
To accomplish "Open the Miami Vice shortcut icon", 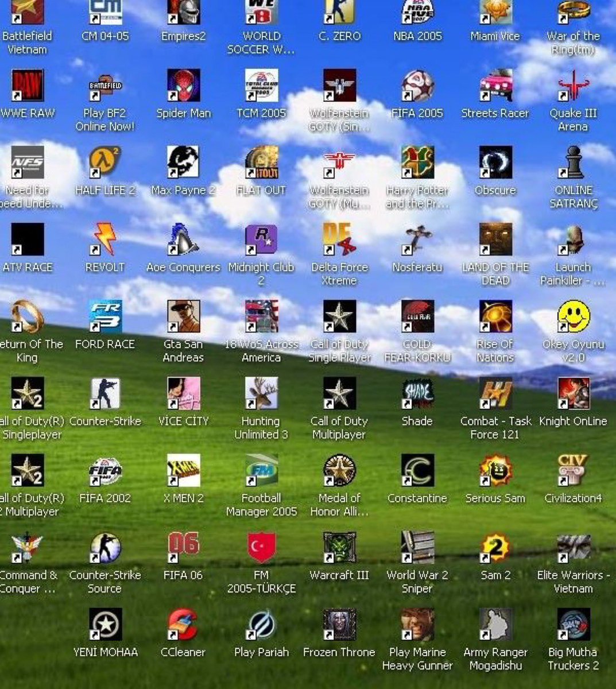I will coord(495,12).
